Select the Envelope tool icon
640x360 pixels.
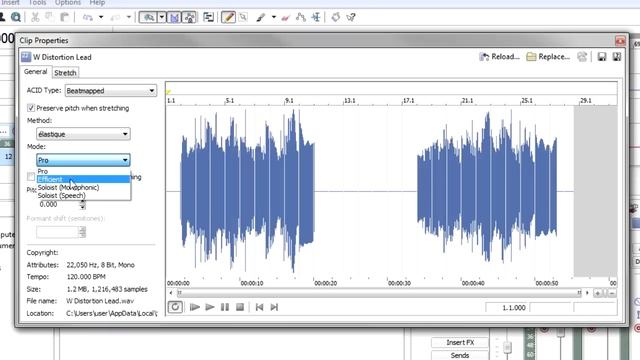coord(301,17)
